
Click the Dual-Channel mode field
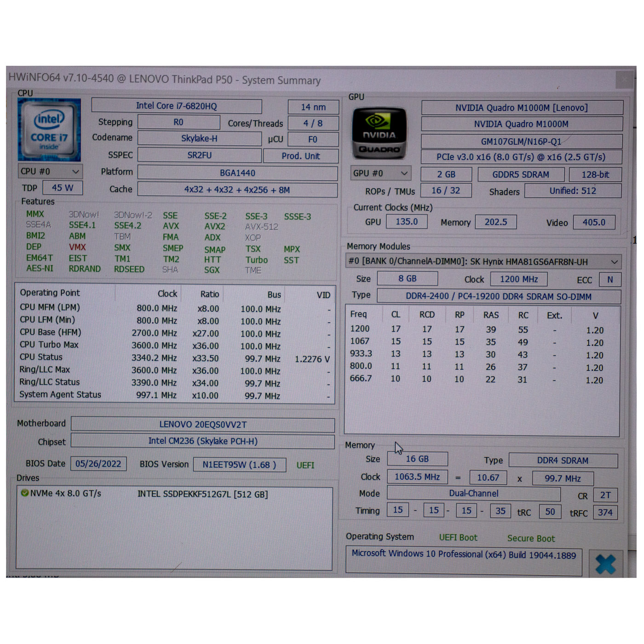474,494
